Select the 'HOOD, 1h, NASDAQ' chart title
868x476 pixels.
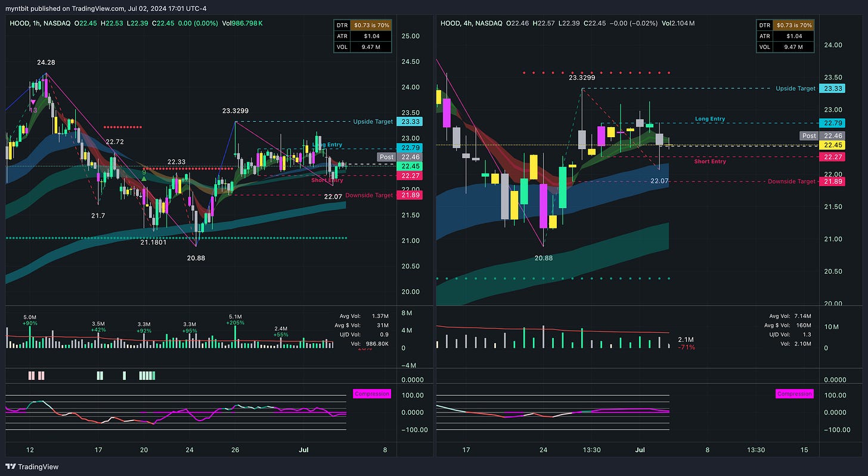[41, 23]
